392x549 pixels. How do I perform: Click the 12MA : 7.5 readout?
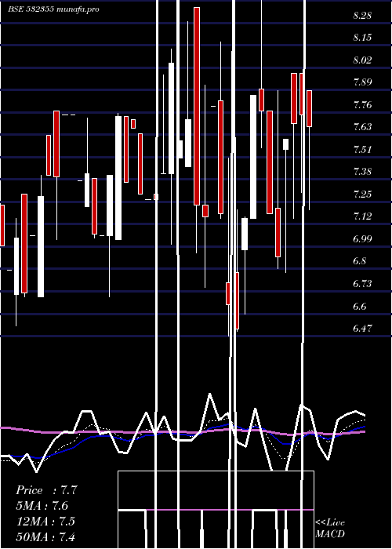click(x=45, y=521)
